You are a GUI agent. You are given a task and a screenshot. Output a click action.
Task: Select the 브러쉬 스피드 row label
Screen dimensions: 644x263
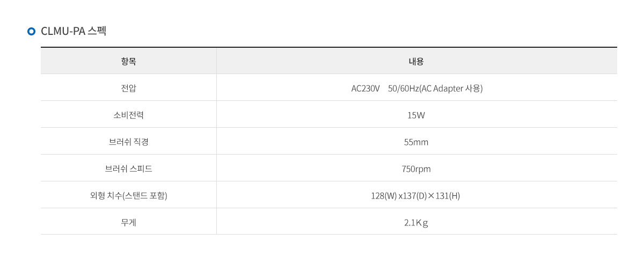(129, 169)
